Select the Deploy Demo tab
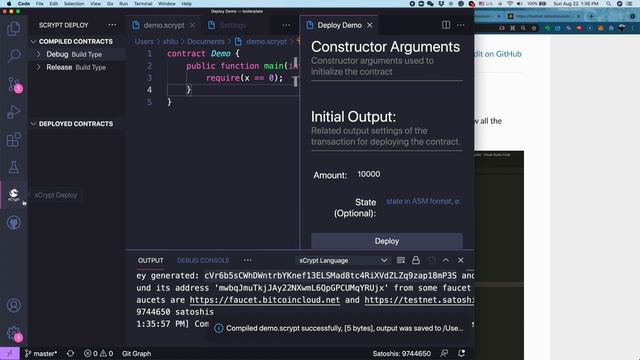Screen dimensions: 640x360 pos(340,25)
